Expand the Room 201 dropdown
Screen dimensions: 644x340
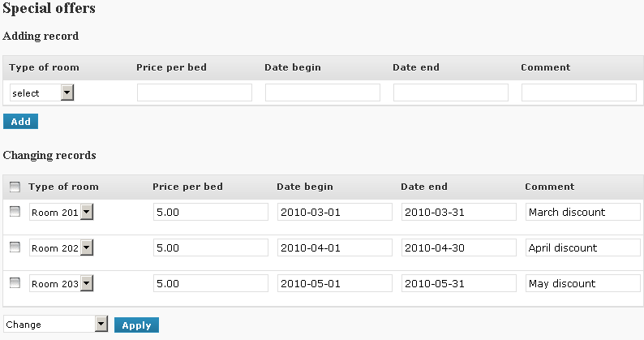click(x=61, y=212)
